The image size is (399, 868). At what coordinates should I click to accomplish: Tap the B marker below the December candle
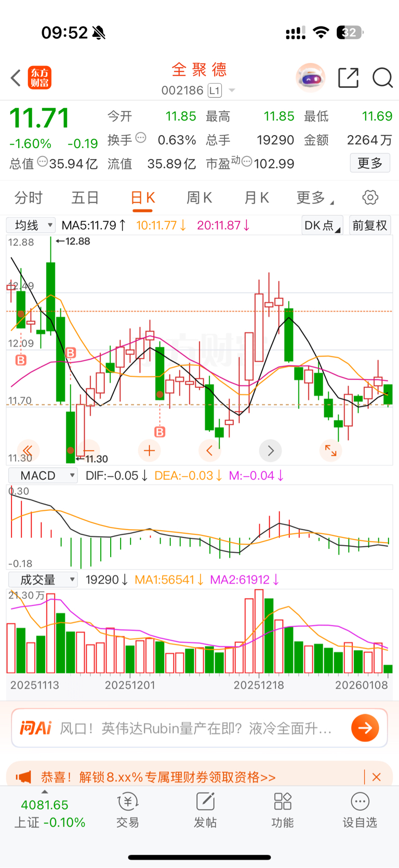(x=160, y=431)
